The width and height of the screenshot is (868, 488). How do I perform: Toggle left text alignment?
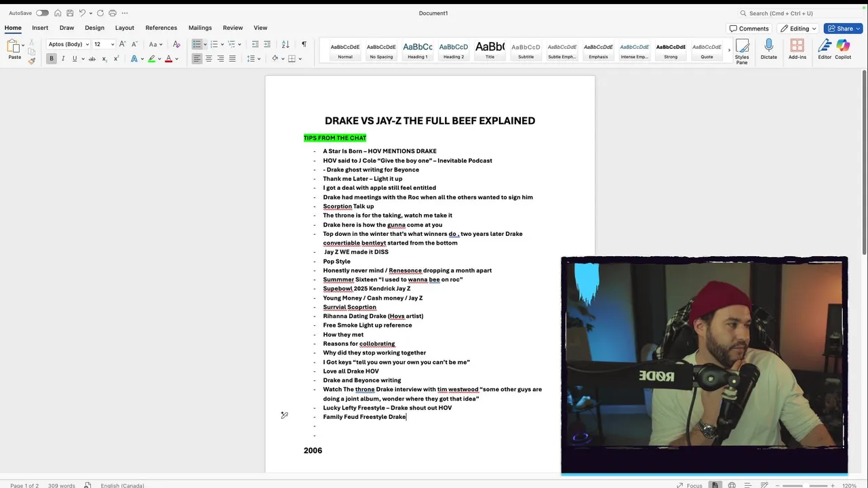[197, 59]
